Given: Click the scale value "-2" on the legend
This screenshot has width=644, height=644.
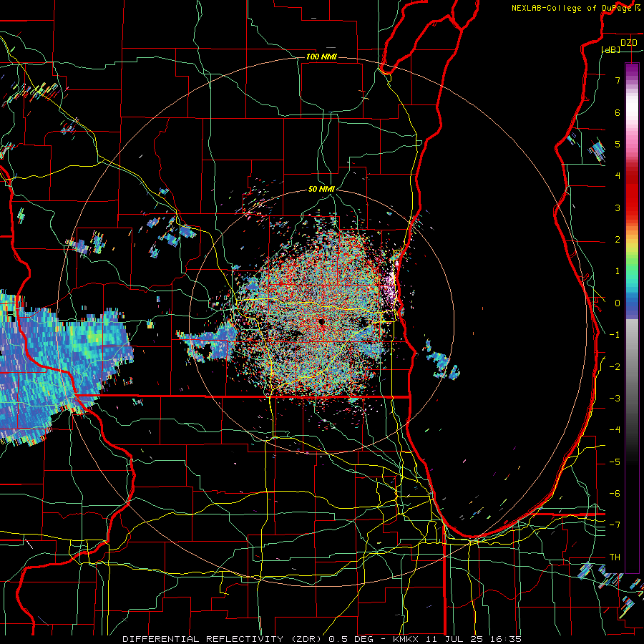Looking at the screenshot, I should [x=615, y=367].
